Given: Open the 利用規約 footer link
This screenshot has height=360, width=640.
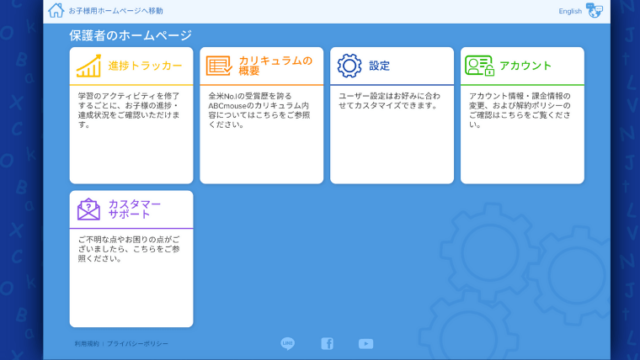Looking at the screenshot, I should [x=87, y=344].
